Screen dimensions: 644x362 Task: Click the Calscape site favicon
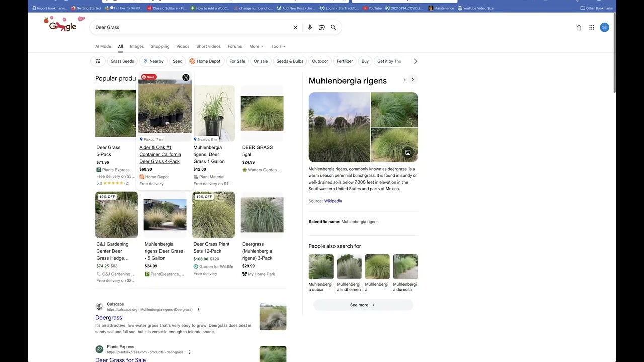[x=99, y=307]
